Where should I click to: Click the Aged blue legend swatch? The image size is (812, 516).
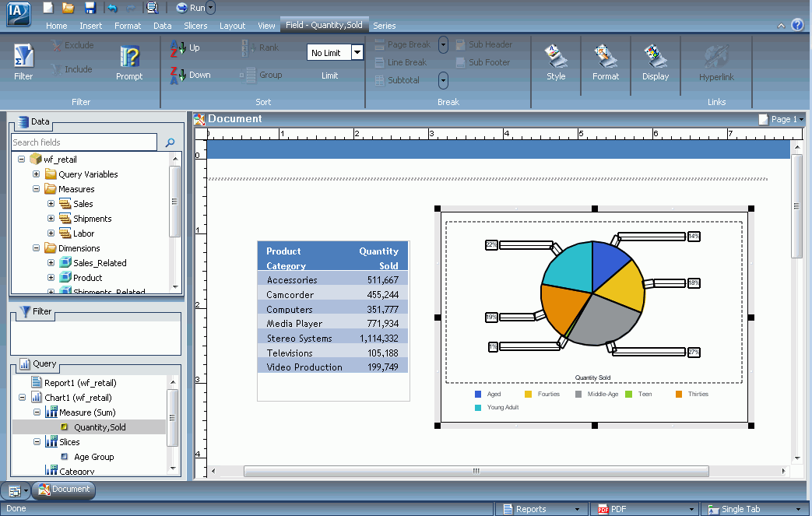click(x=478, y=395)
